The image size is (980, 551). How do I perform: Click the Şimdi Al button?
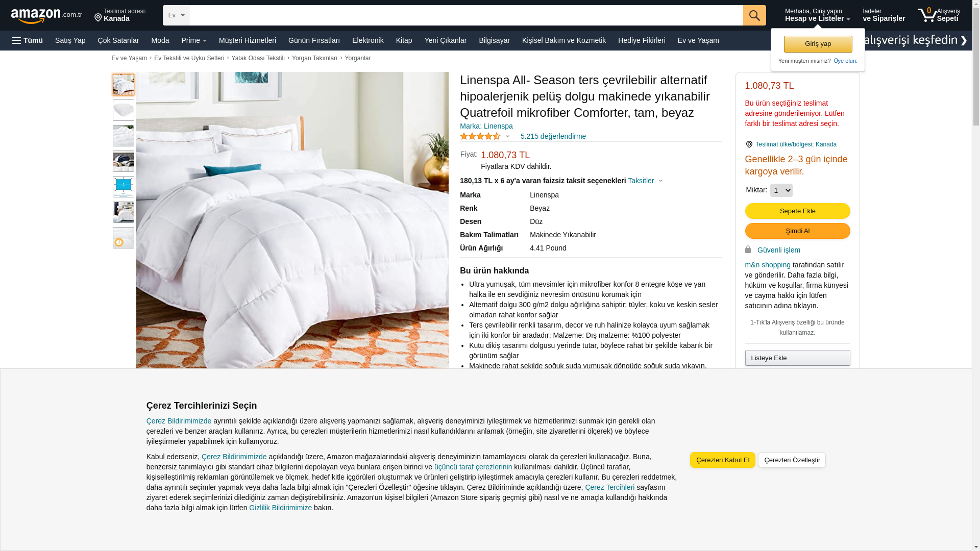797,231
